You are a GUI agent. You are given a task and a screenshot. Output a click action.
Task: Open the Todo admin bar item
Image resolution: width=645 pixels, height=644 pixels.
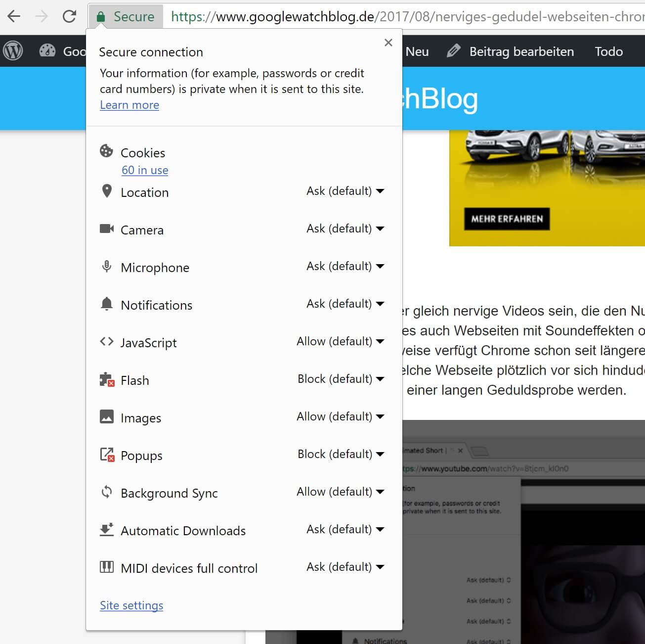click(608, 51)
